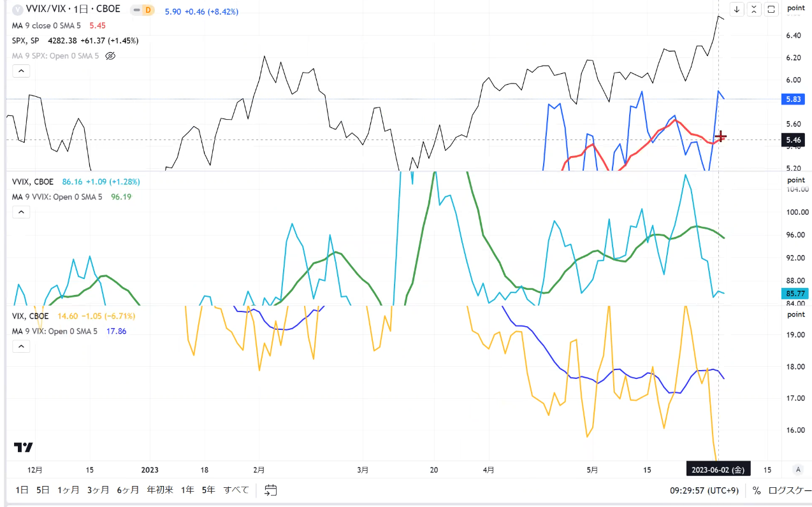The width and height of the screenshot is (812, 507).
Task: Click the 4282.38 SPX value
Action: click(x=62, y=41)
